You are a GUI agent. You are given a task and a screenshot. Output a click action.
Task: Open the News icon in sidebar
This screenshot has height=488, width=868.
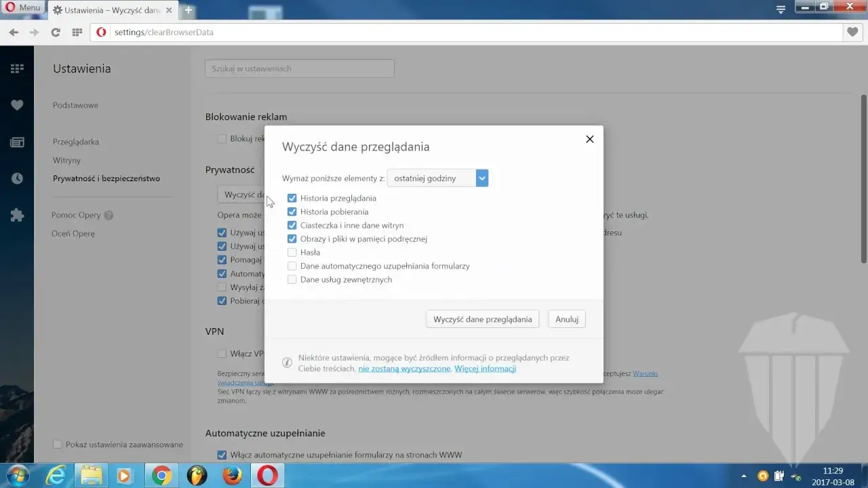pos(17,142)
